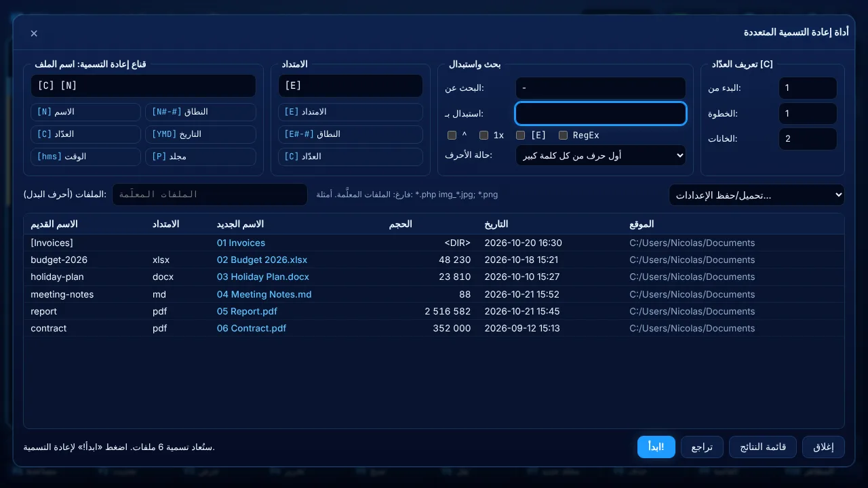Click the filename mask field [C] [N]
The width and height of the screenshot is (868, 488).
tap(143, 86)
